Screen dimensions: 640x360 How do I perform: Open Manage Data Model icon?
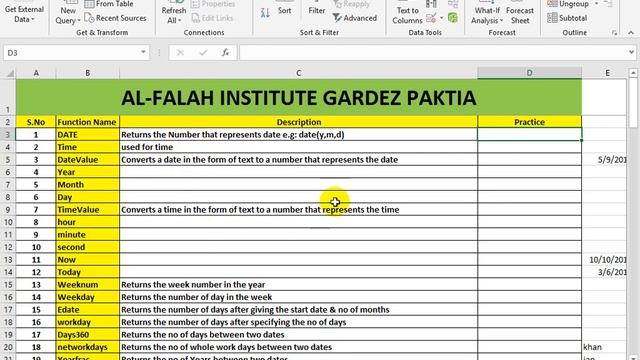click(453, 18)
